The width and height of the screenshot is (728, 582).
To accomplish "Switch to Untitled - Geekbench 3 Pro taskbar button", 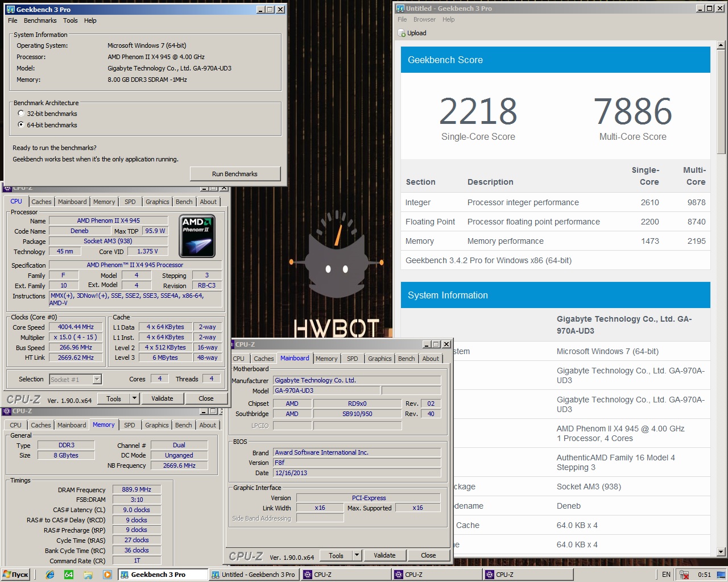I will pos(254,575).
